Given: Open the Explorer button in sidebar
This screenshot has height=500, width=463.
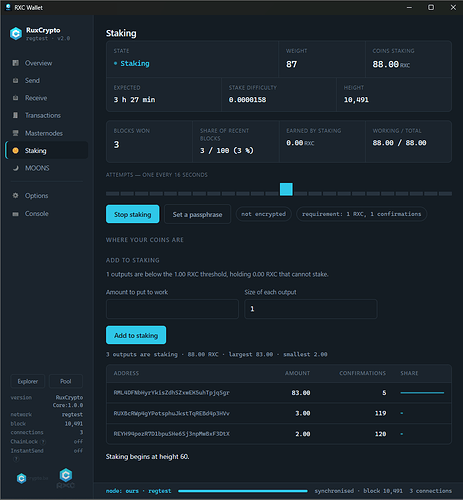Looking at the screenshot, I should [x=28, y=381].
